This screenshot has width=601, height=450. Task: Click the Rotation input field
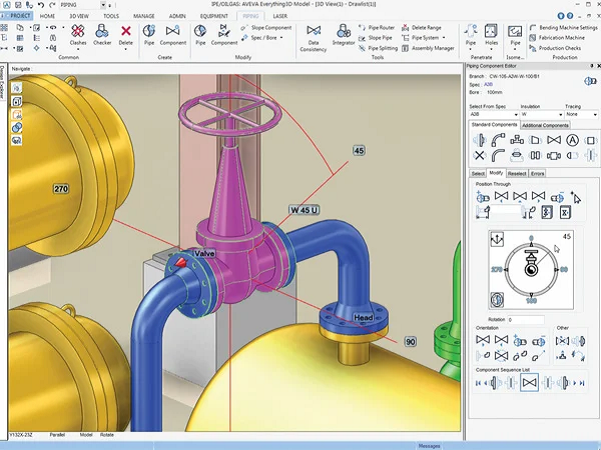525,320
